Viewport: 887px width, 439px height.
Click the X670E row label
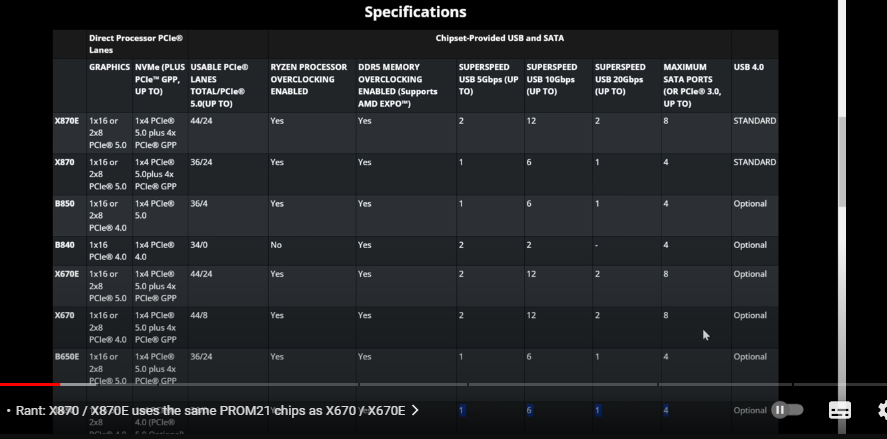[69, 274]
